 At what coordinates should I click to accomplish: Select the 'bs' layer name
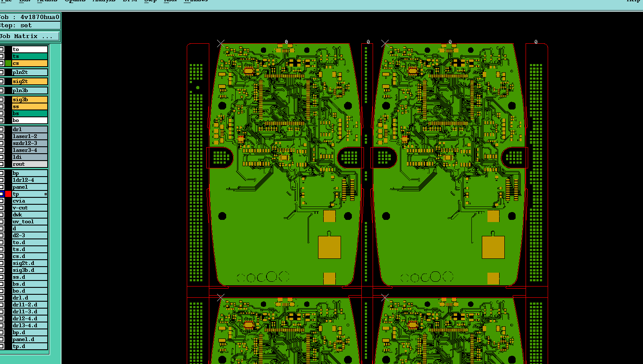click(x=29, y=113)
